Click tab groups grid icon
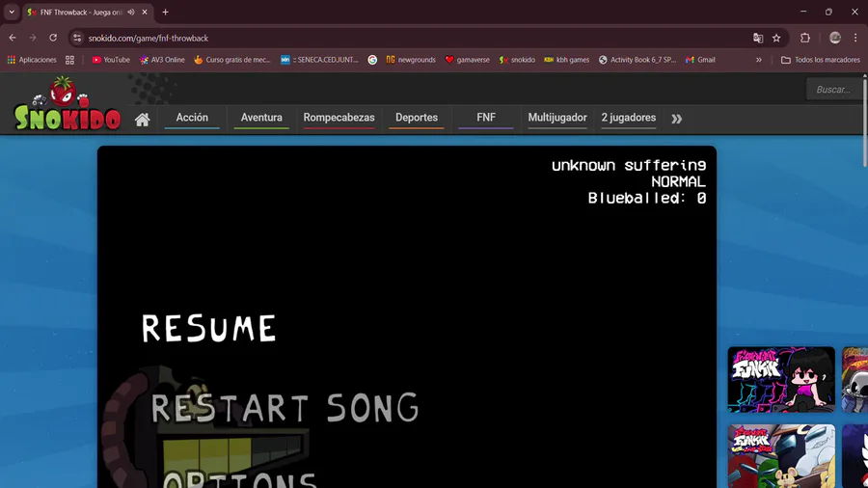This screenshot has width=868, height=488. point(69,60)
